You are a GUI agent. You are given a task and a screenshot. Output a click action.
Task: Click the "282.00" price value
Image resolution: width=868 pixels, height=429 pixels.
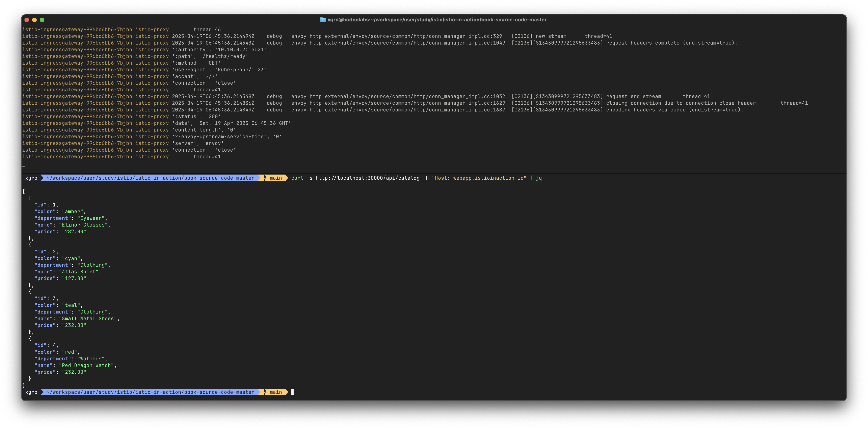[x=74, y=232]
